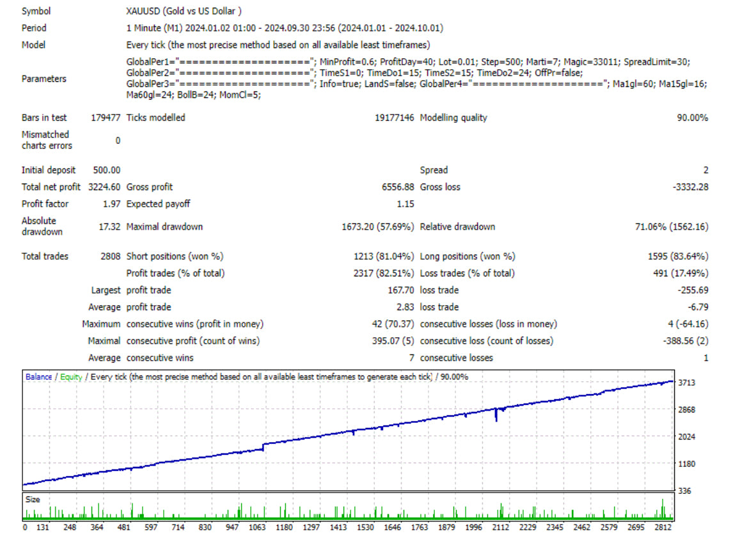
Task: Click the Spread value 2
Action: tap(706, 170)
